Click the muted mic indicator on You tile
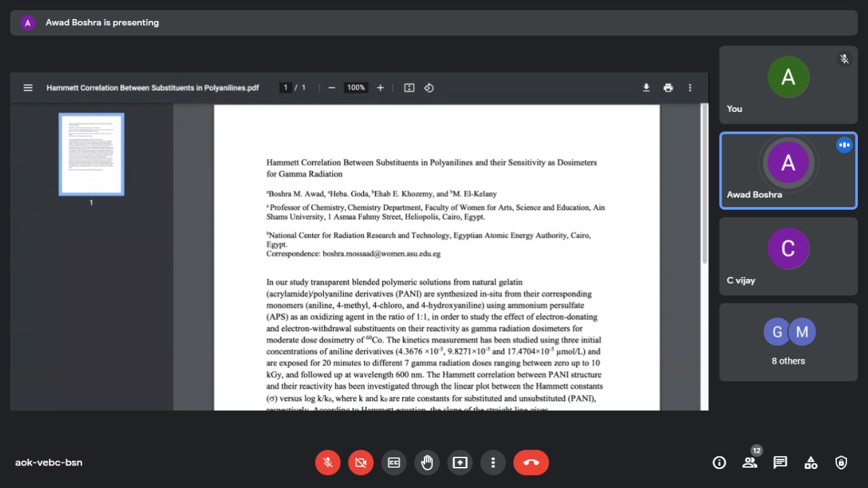Viewport: 868px width, 488px height. point(844,59)
